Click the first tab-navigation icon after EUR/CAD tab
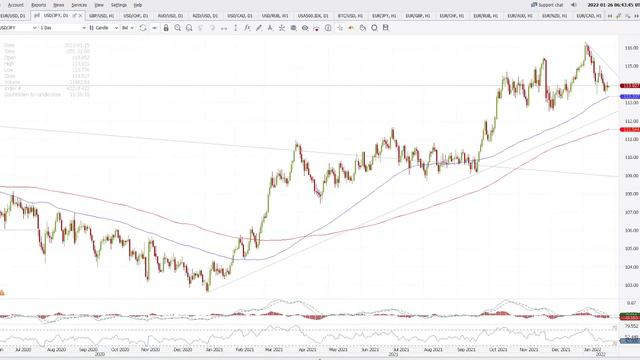This screenshot has height=360, width=640. [610, 16]
